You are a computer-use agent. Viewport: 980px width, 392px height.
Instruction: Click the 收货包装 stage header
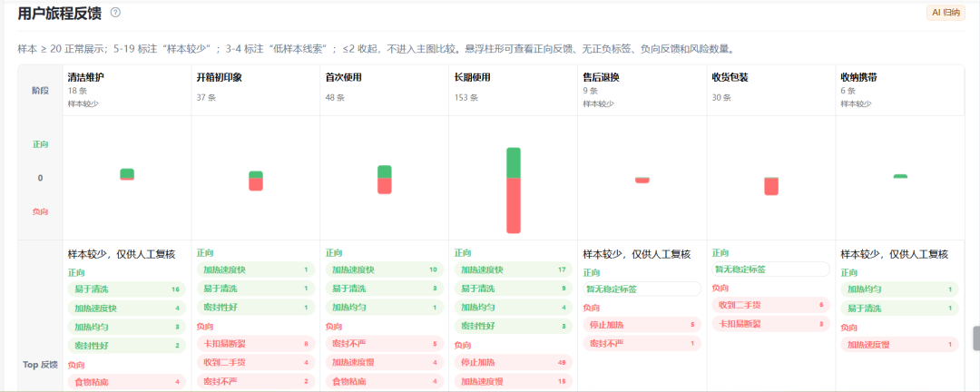[730, 77]
